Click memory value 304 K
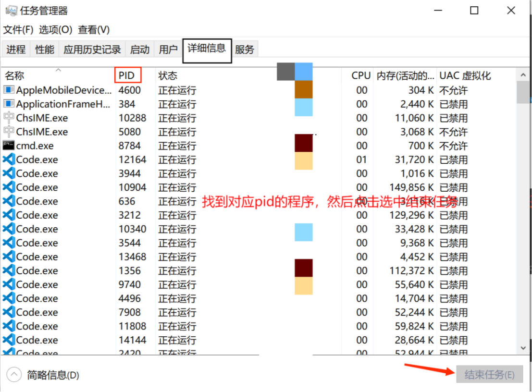 [x=421, y=90]
